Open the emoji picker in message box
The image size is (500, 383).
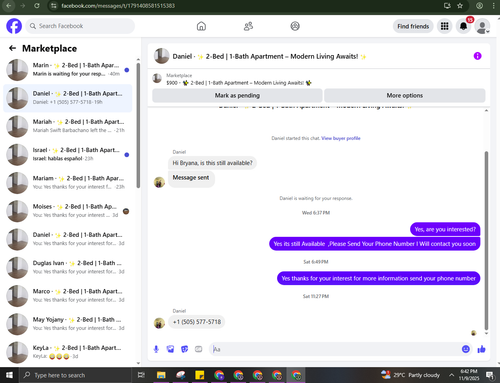[x=466, y=349]
